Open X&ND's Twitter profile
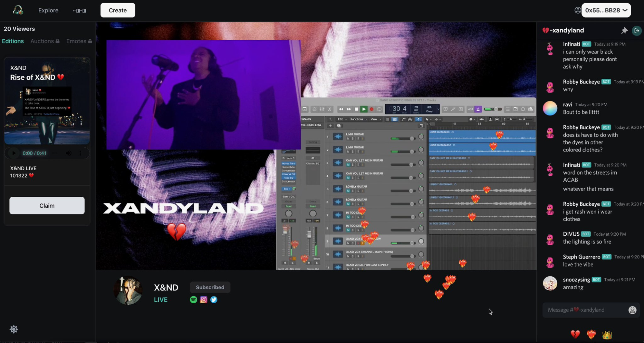This screenshot has width=644, height=343. tap(214, 300)
